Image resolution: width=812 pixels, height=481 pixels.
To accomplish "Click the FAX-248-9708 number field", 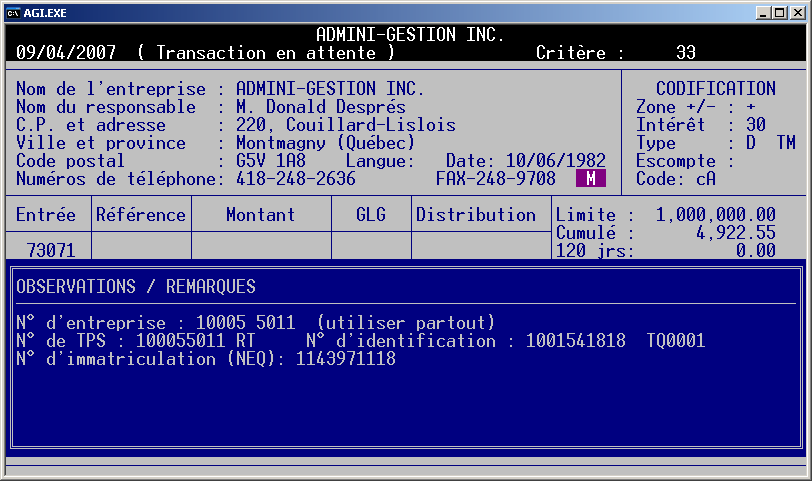I will [495, 179].
